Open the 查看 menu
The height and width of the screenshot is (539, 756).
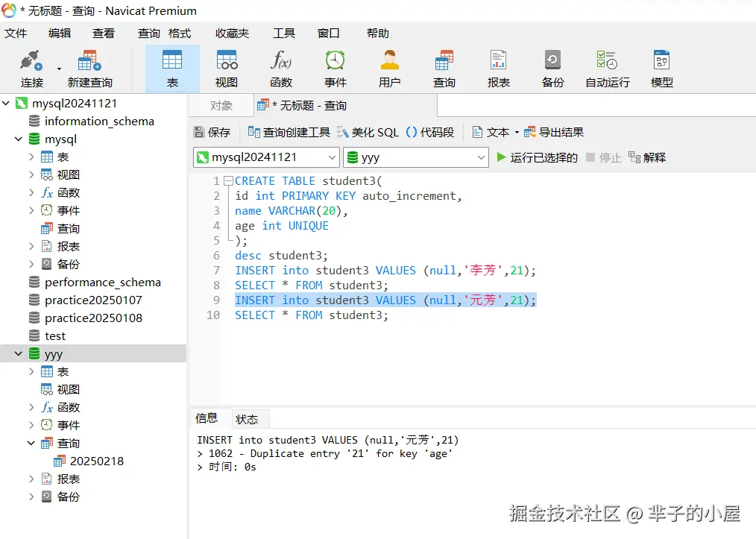[x=104, y=34]
